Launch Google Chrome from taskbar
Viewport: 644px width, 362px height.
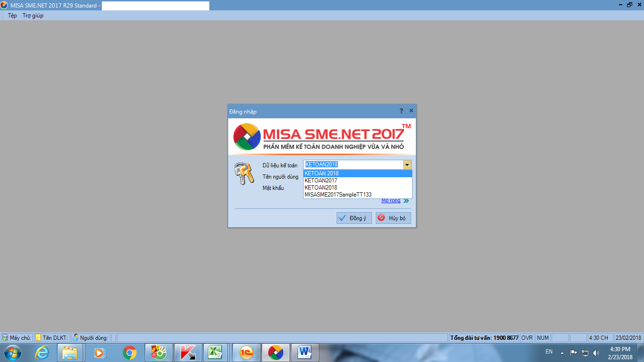tap(129, 353)
